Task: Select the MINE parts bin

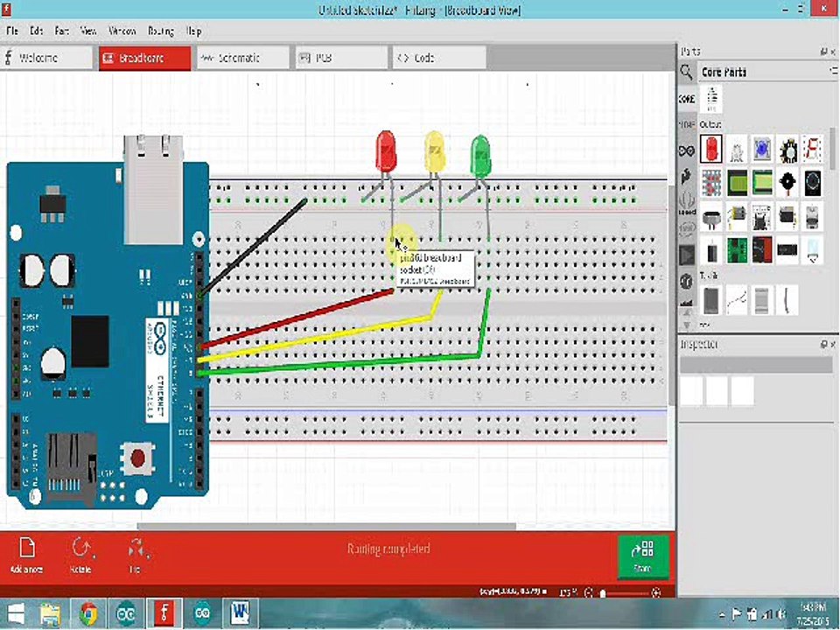Action: 687,124
